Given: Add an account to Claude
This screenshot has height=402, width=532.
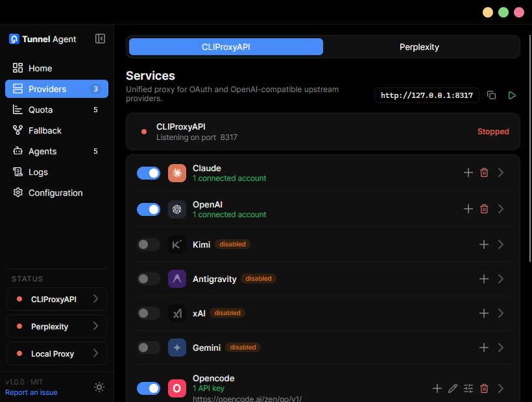Looking at the screenshot, I should click(468, 172).
